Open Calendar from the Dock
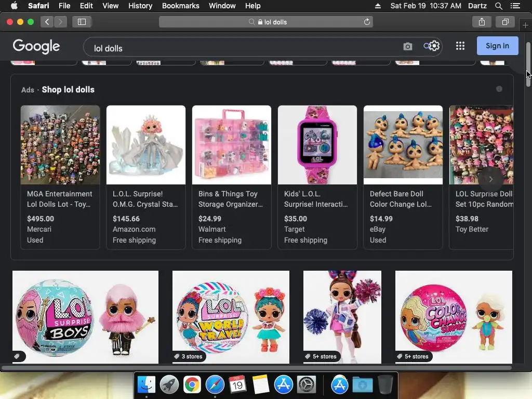This screenshot has width=532, height=399. click(x=237, y=385)
